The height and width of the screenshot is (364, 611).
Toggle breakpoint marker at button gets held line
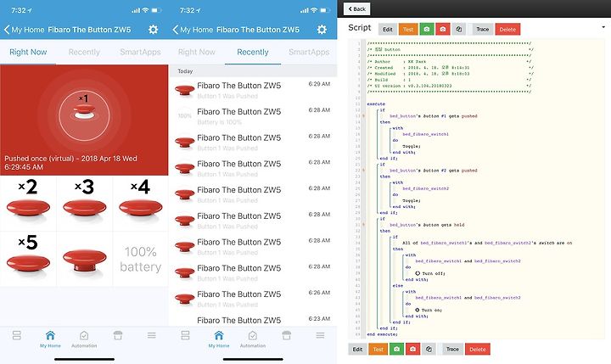coord(363,225)
